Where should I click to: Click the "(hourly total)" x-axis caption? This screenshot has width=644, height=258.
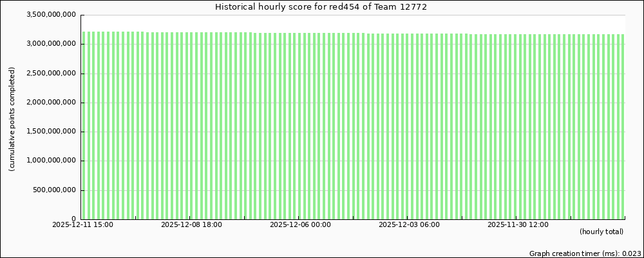click(x=601, y=232)
